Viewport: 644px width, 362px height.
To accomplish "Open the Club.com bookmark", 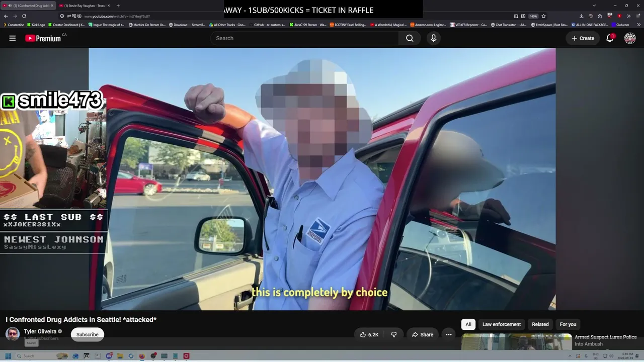I will coord(620,25).
